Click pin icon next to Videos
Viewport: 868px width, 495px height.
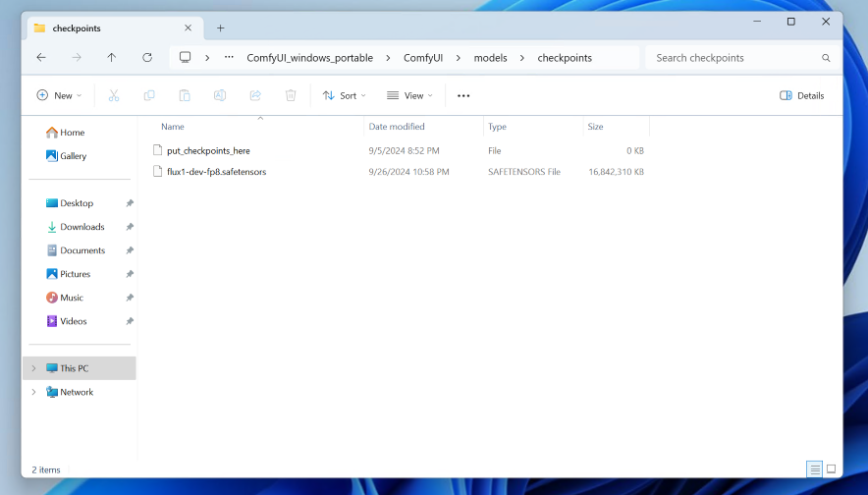pos(130,321)
